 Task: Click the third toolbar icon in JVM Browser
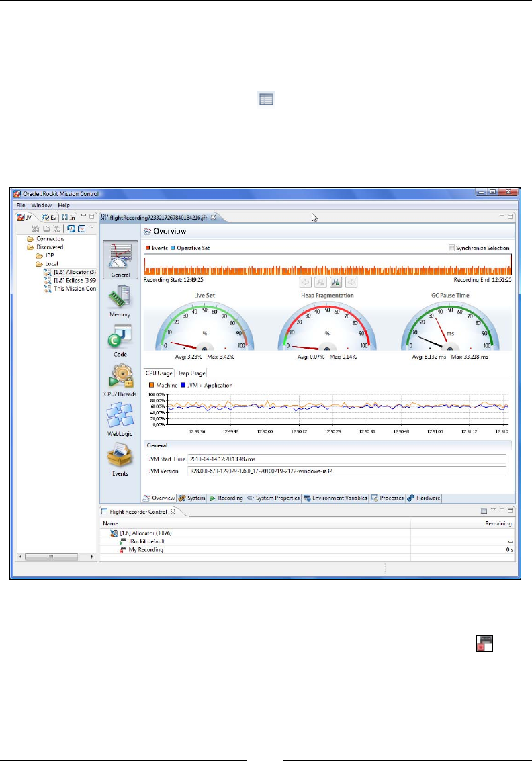57,228
